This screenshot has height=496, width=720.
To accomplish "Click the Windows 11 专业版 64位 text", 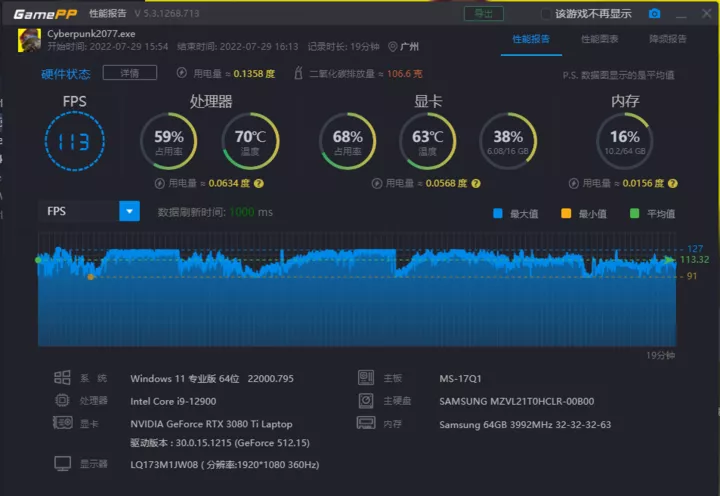I will coord(185,378).
